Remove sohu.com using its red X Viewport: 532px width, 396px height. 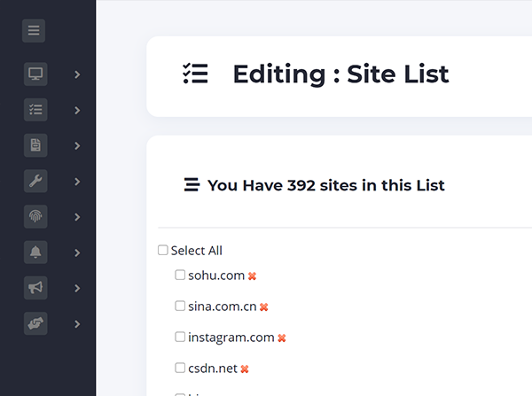click(x=252, y=276)
